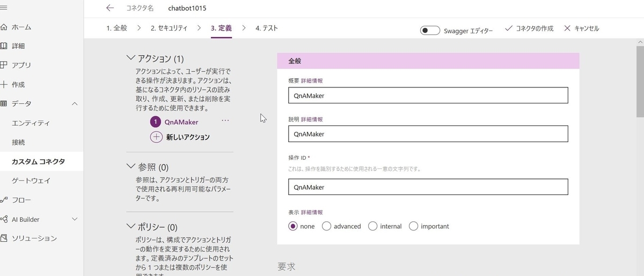Viewport: 644px width, 276px height.
Task: Click the Home icon in sidebar
Action: click(3, 27)
